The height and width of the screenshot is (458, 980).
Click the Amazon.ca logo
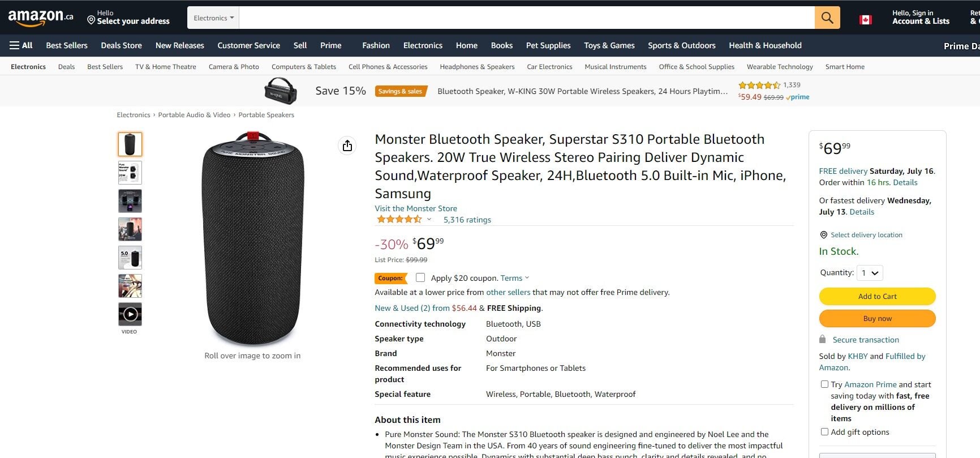click(x=41, y=18)
